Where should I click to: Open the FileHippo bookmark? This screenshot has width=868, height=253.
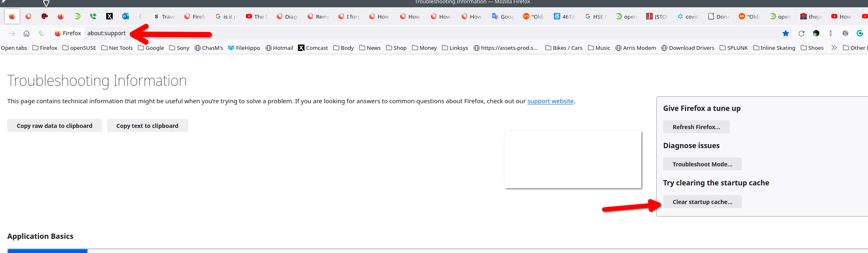click(244, 48)
